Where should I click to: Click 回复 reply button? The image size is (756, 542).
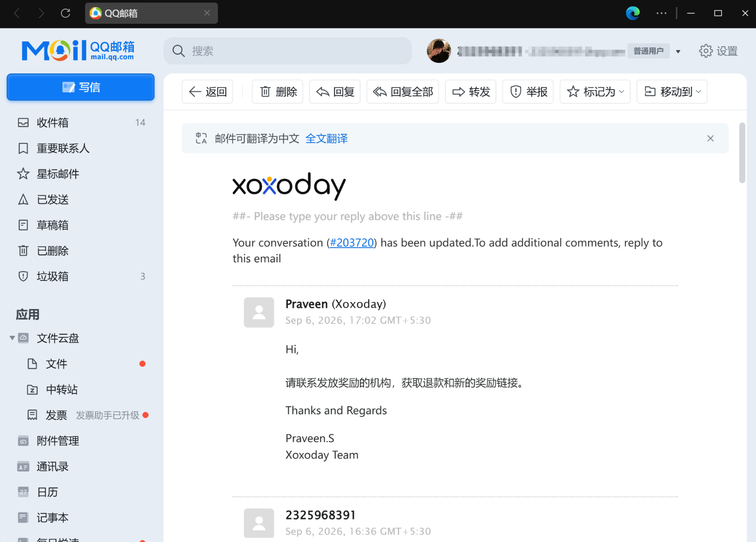[335, 91]
